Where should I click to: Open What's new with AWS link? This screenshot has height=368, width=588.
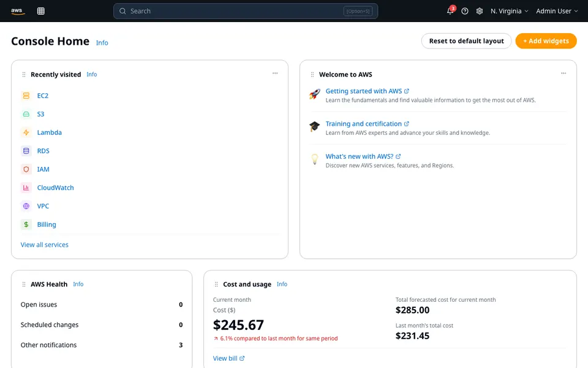pyautogui.click(x=360, y=156)
